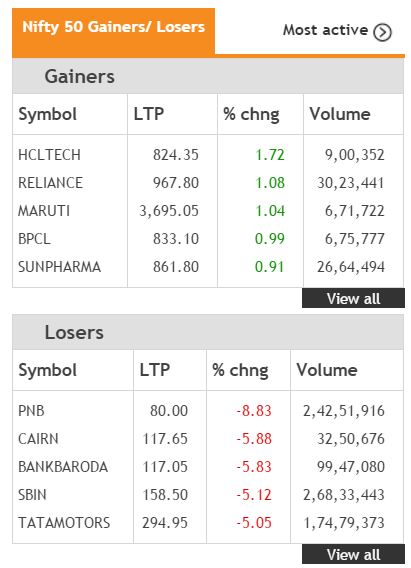Select the CAIRN symbol
Image resolution: width=411 pixels, height=568 pixels.
pyautogui.click(x=38, y=439)
